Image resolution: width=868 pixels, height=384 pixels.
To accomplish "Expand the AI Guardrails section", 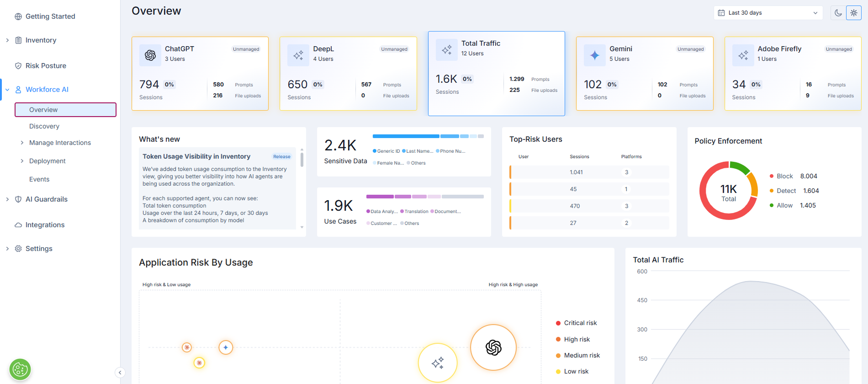I will click(x=7, y=199).
